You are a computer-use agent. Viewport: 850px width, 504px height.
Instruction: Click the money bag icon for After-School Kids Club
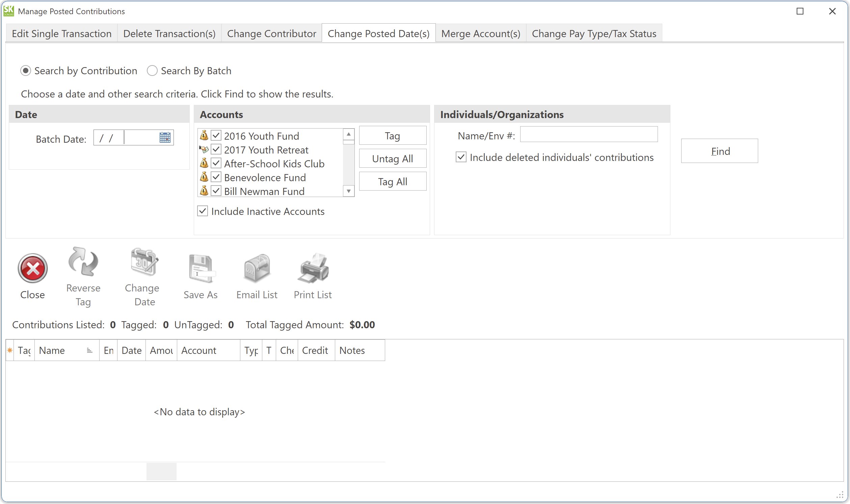point(204,163)
